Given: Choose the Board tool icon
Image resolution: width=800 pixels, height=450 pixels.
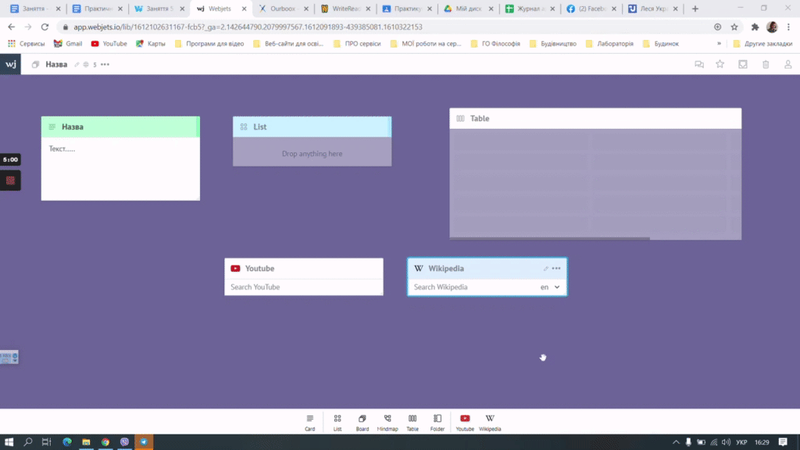Looking at the screenshot, I should pyautogui.click(x=362, y=422).
